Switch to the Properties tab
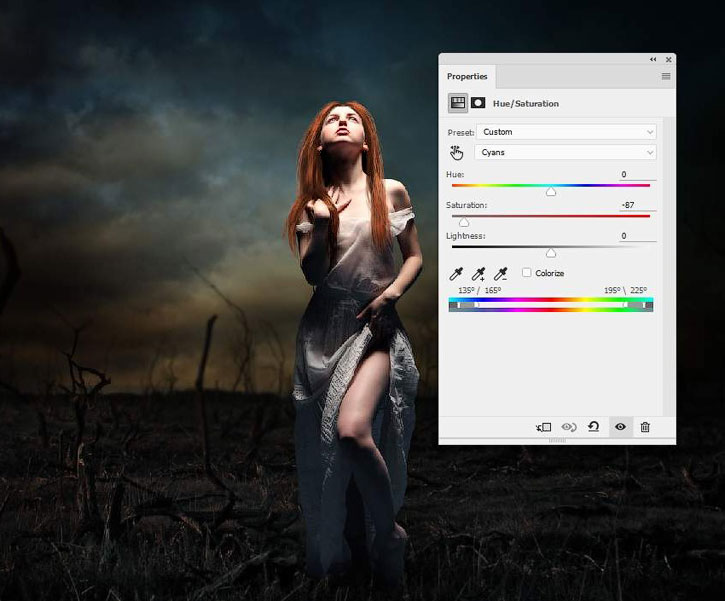 point(467,77)
